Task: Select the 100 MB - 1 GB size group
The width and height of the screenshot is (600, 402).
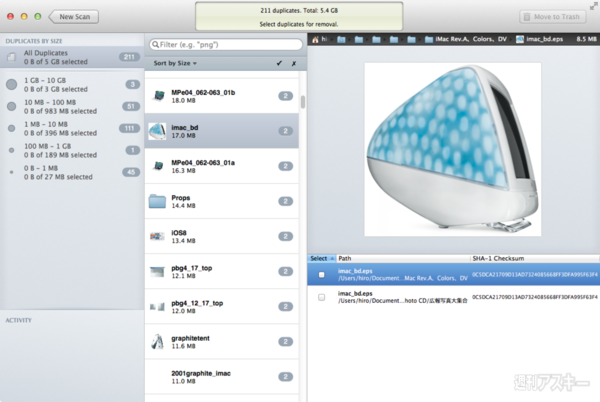Action: coord(72,150)
